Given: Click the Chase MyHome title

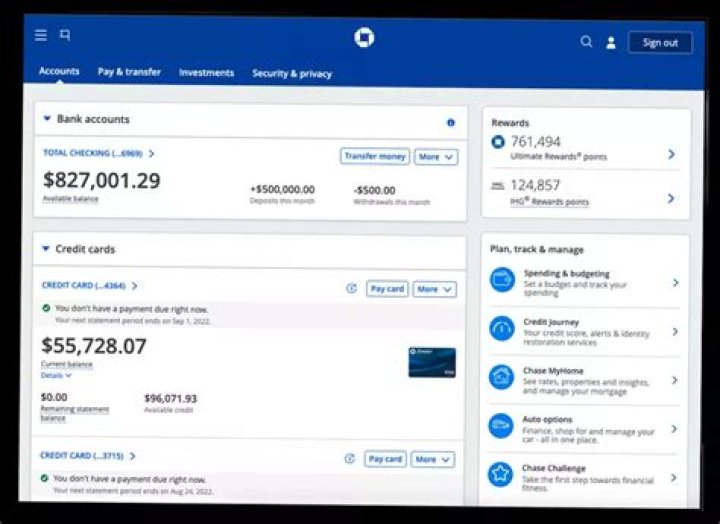Looking at the screenshot, I should click(x=553, y=371).
